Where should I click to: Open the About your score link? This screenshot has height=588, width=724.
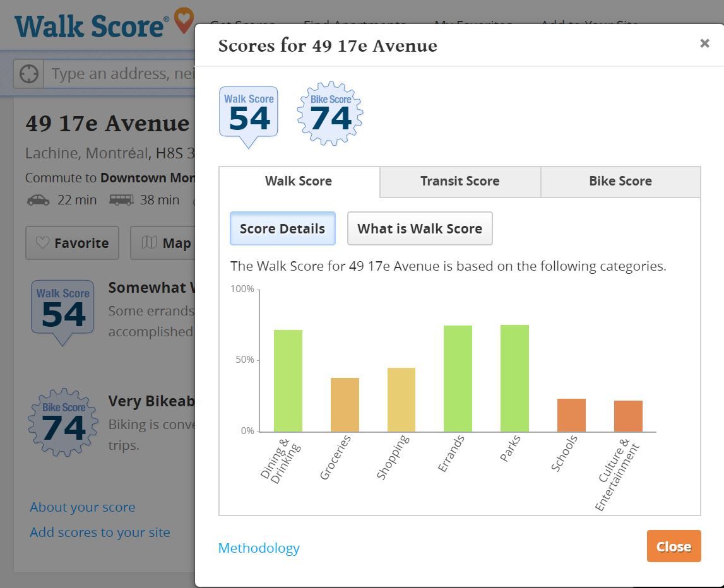tap(83, 507)
